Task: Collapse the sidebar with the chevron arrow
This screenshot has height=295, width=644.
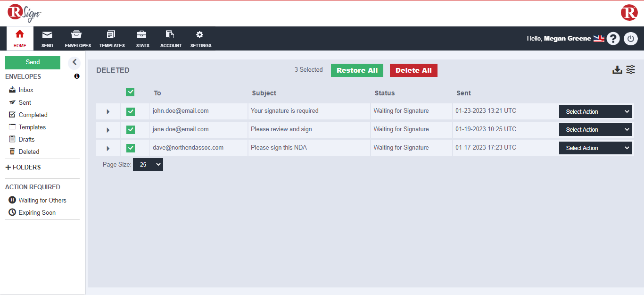Action: (x=74, y=62)
